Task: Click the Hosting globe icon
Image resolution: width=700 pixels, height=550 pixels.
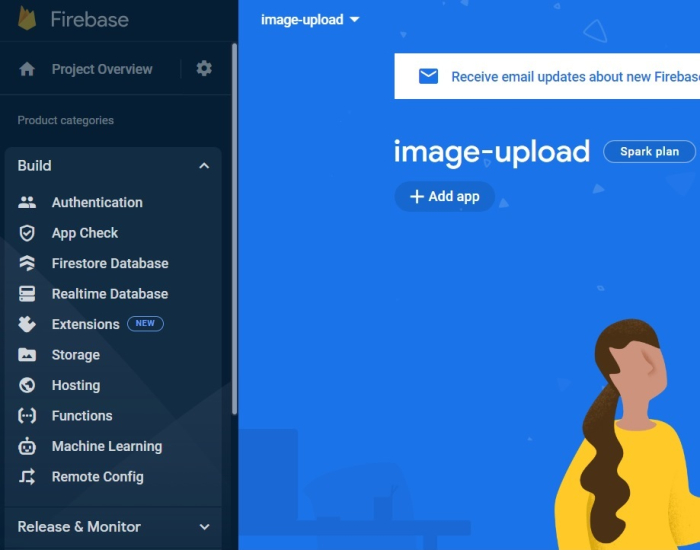Action: [28, 385]
